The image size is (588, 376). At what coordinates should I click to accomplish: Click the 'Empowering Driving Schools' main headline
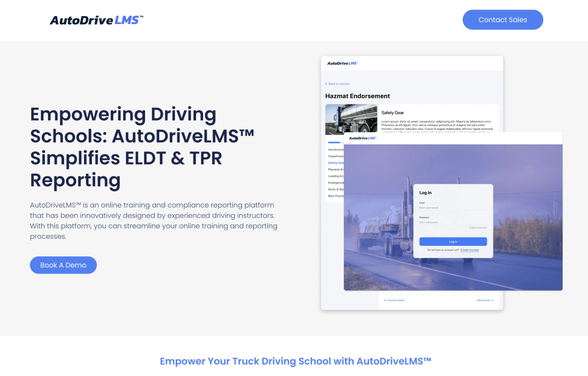(142, 147)
